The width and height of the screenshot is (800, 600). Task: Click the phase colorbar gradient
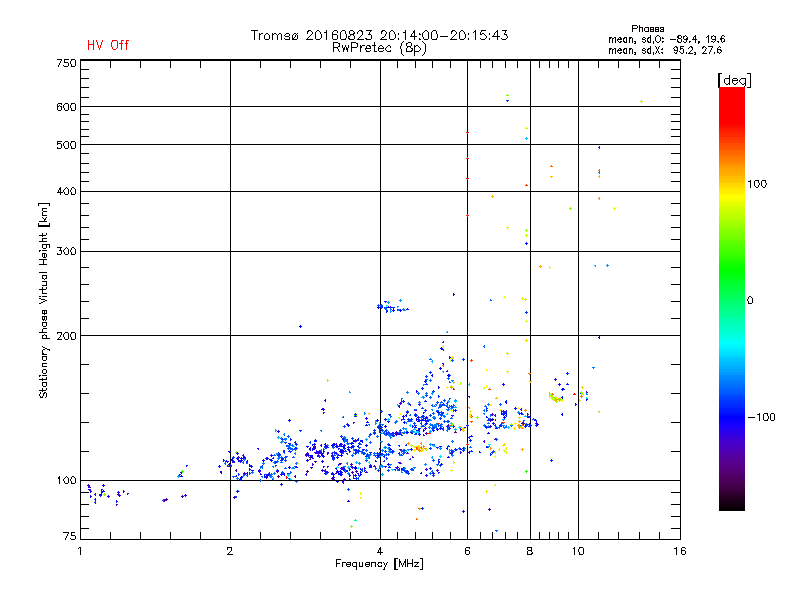[732, 298]
